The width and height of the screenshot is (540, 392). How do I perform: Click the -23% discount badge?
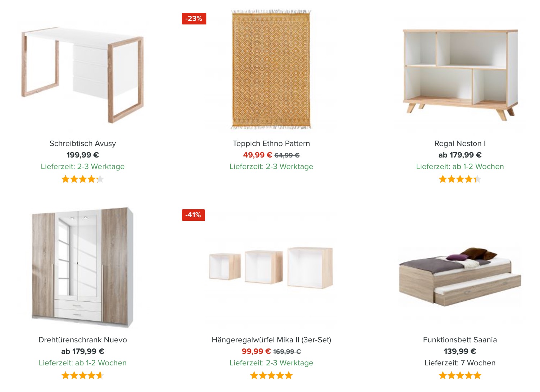(194, 19)
